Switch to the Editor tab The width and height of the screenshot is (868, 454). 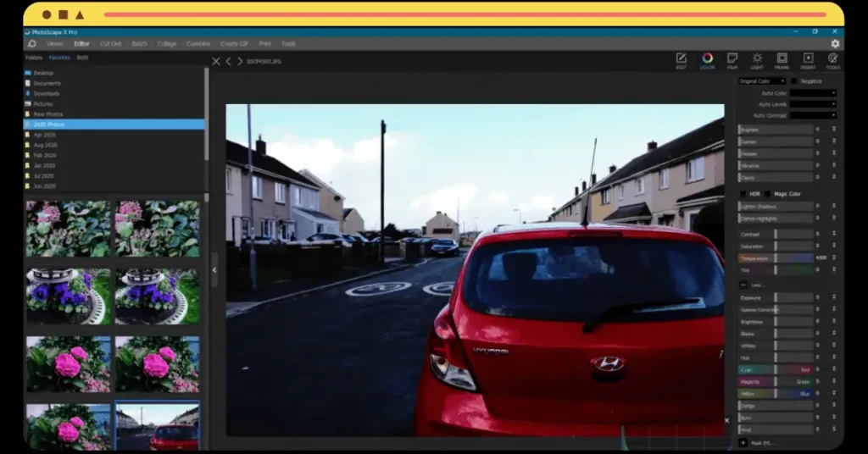(81, 44)
